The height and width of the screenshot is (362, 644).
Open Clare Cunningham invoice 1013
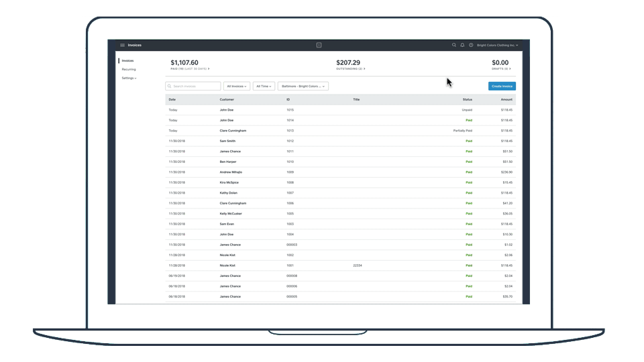click(x=341, y=131)
